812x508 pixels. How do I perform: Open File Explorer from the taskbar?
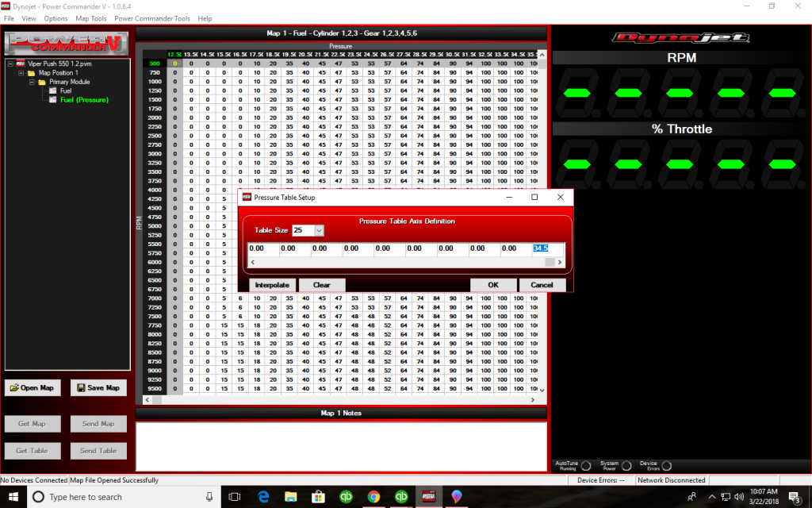[x=290, y=497]
